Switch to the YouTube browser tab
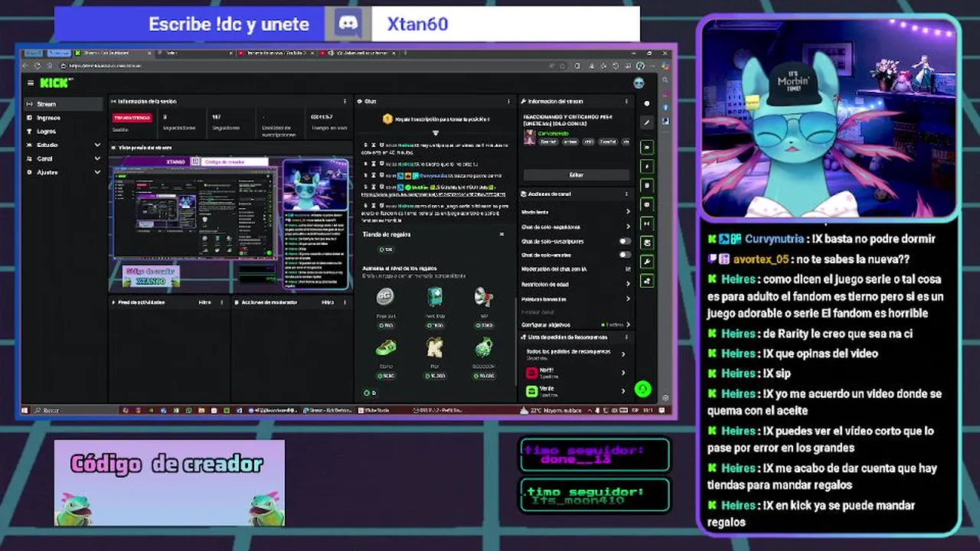 [276, 53]
